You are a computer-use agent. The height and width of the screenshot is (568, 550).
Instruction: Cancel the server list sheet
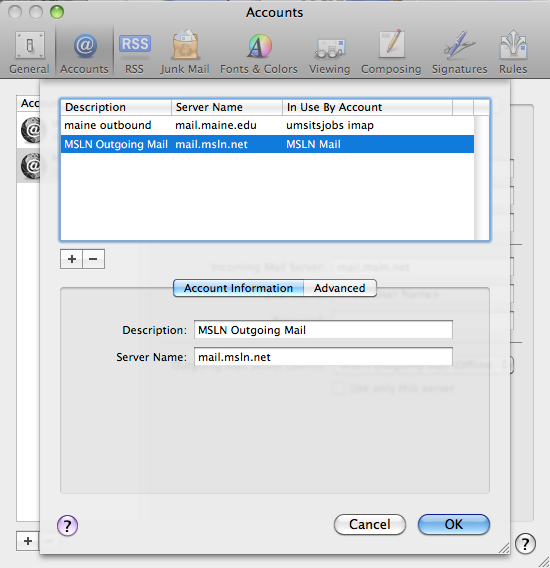(x=370, y=524)
